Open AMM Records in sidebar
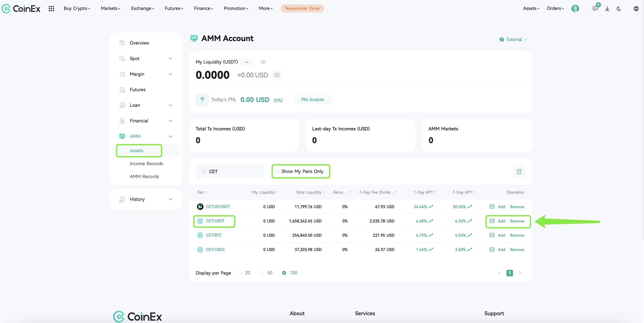 pyautogui.click(x=144, y=176)
